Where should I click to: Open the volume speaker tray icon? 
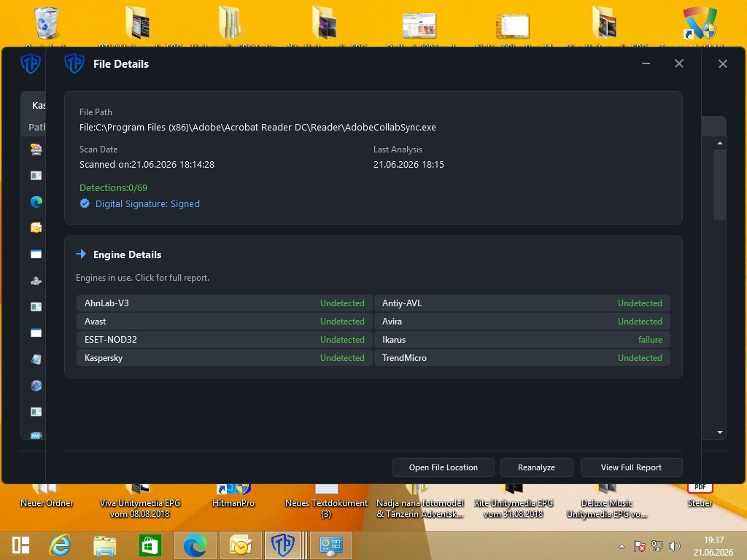[675, 545]
